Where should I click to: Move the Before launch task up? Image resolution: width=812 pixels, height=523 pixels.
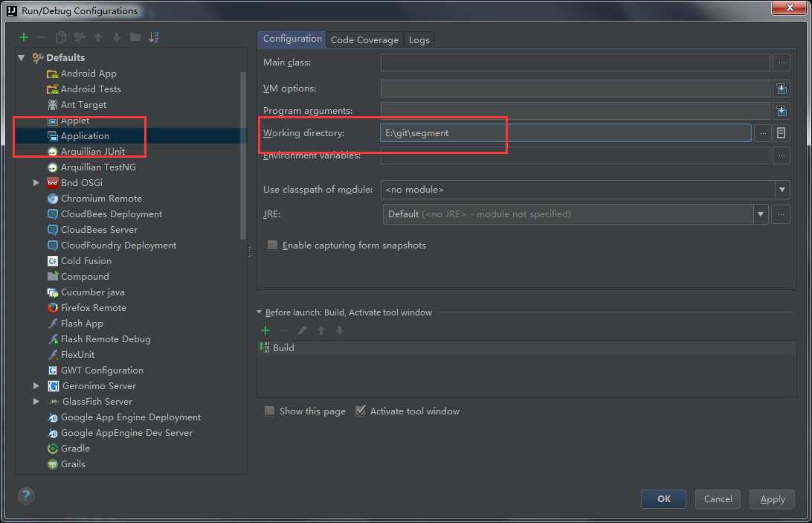point(321,330)
